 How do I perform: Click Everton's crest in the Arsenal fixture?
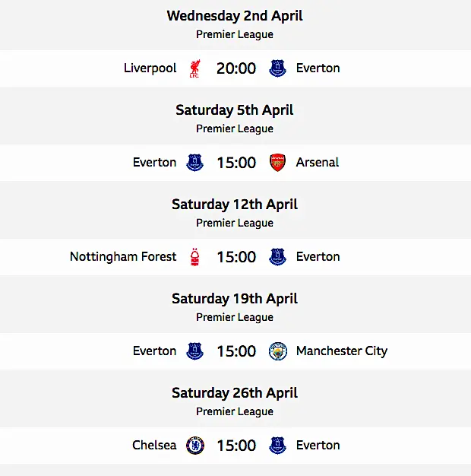194,163
